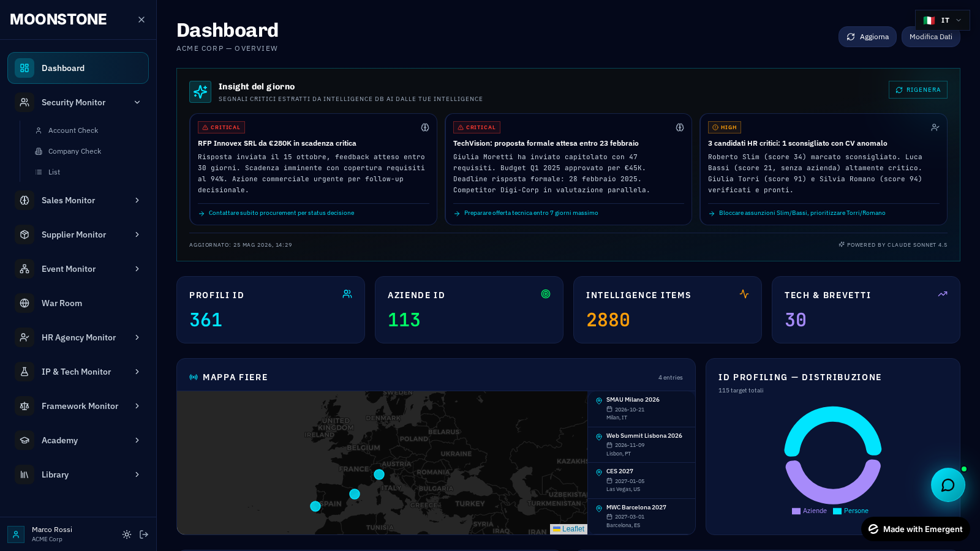Click the logout icon next to Marco Rossi
The width and height of the screenshot is (980, 551).
pos(144,534)
